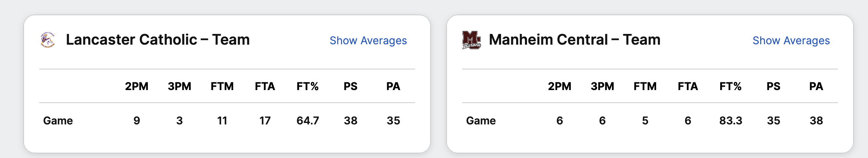Click Manheim Central's FT% column header
Viewport: 868px width, 158px height.
click(730, 86)
